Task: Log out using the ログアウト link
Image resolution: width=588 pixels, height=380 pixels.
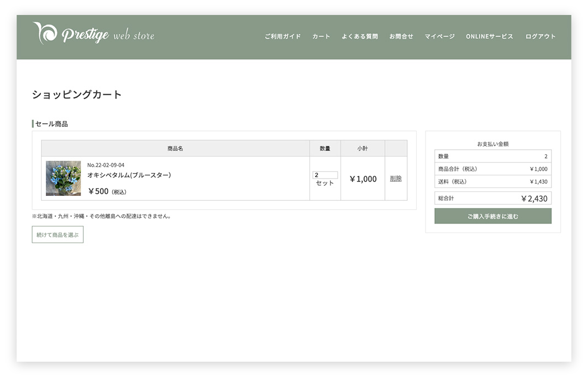Action: tap(540, 37)
